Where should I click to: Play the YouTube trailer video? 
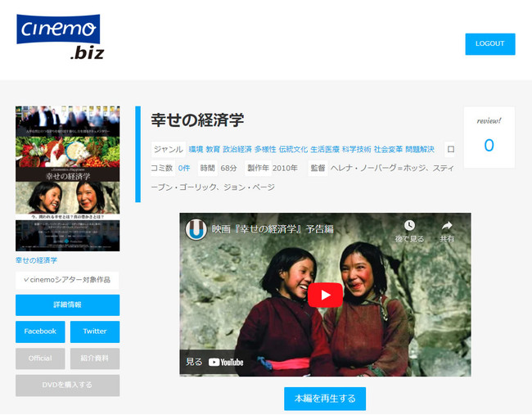tap(325, 295)
